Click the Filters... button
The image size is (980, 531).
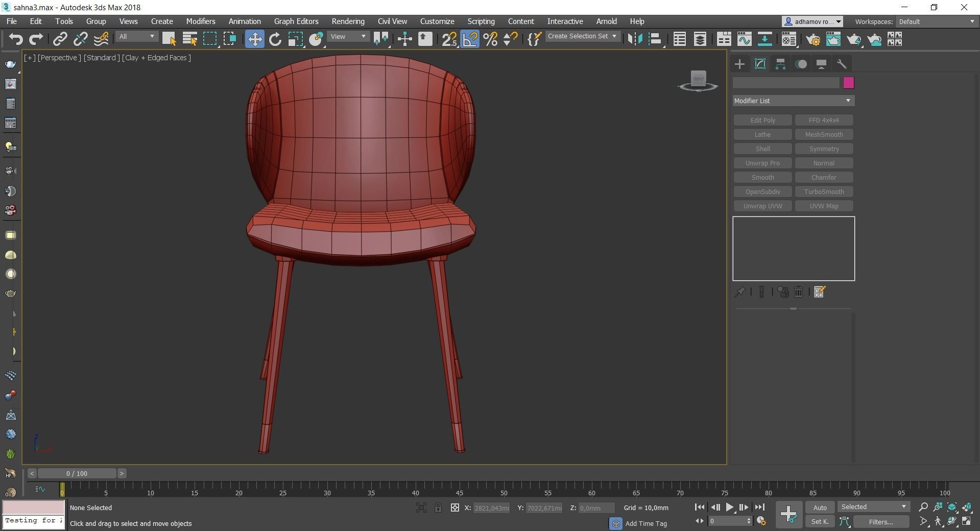coord(880,521)
